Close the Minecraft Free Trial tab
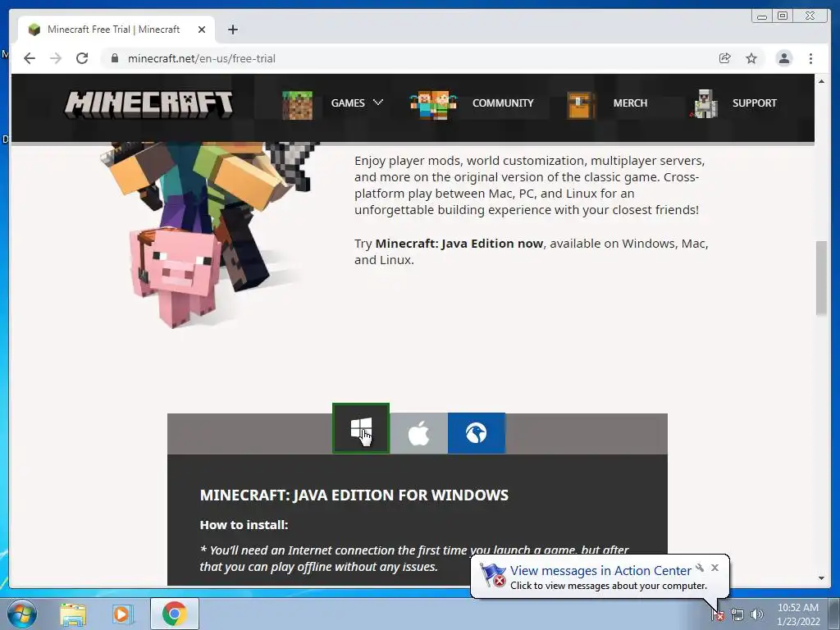Viewport: 840px width, 630px height. tap(202, 30)
